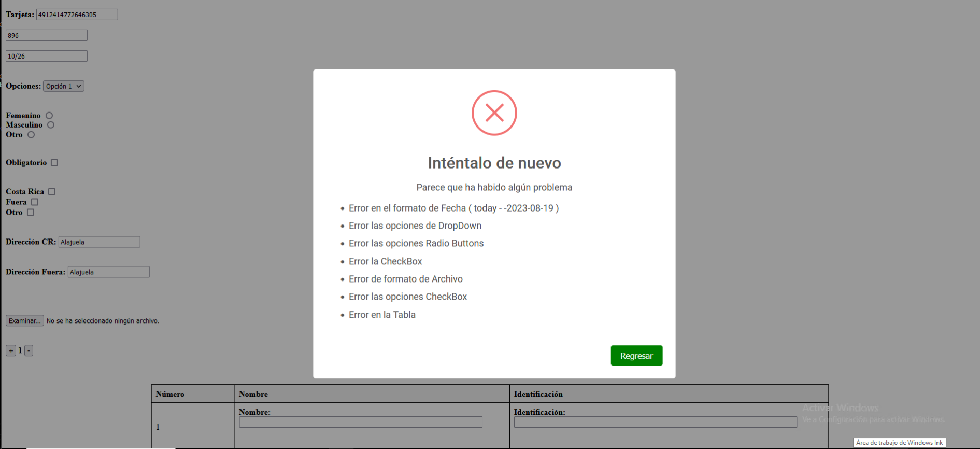Select the Masculino radio button

click(x=51, y=125)
